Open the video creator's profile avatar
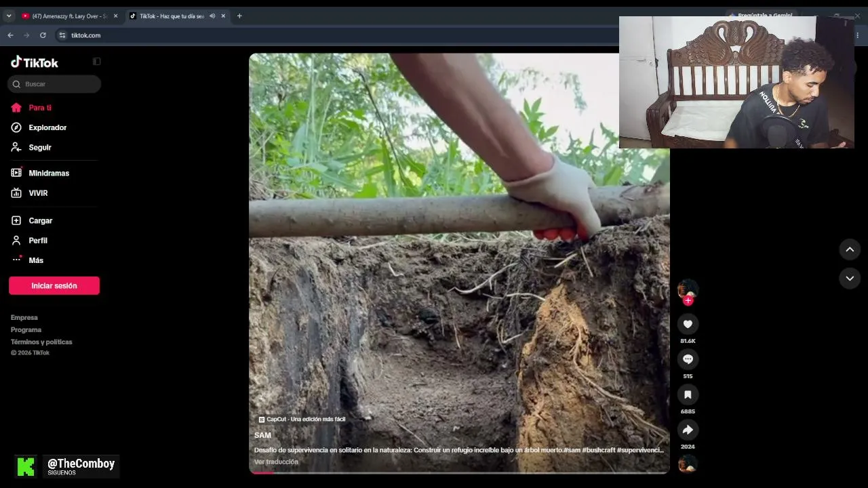 688,288
